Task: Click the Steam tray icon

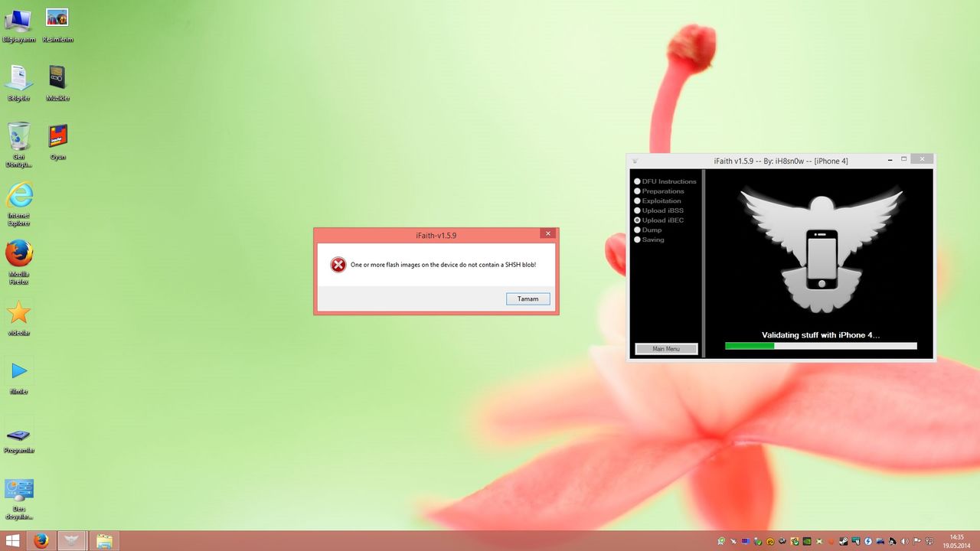Action: point(844,541)
